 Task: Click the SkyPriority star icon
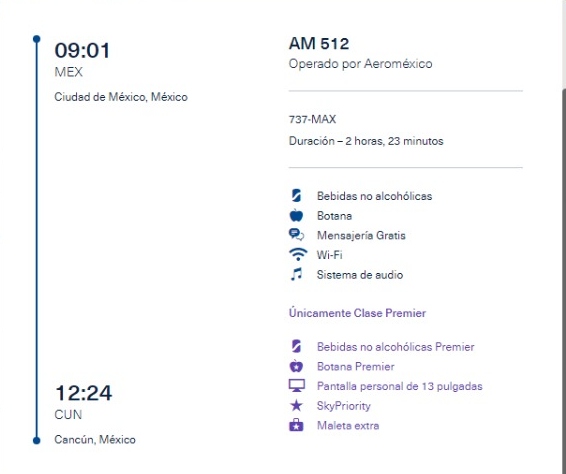click(296, 405)
